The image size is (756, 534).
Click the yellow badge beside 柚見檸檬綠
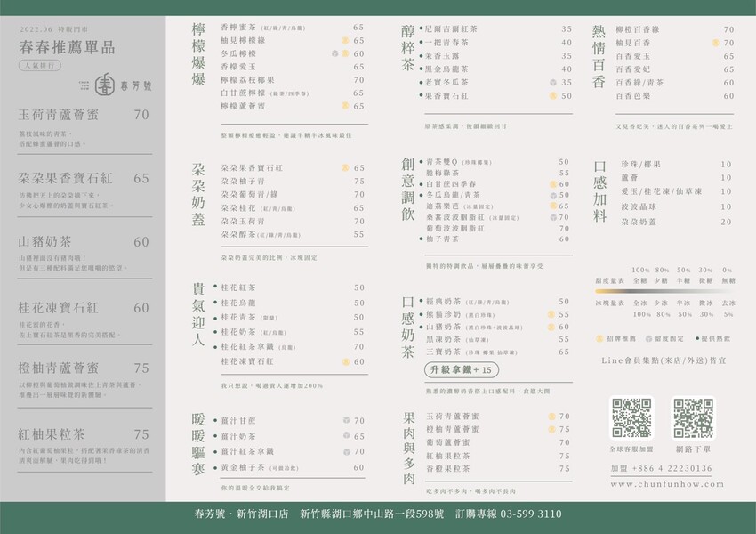345,41
